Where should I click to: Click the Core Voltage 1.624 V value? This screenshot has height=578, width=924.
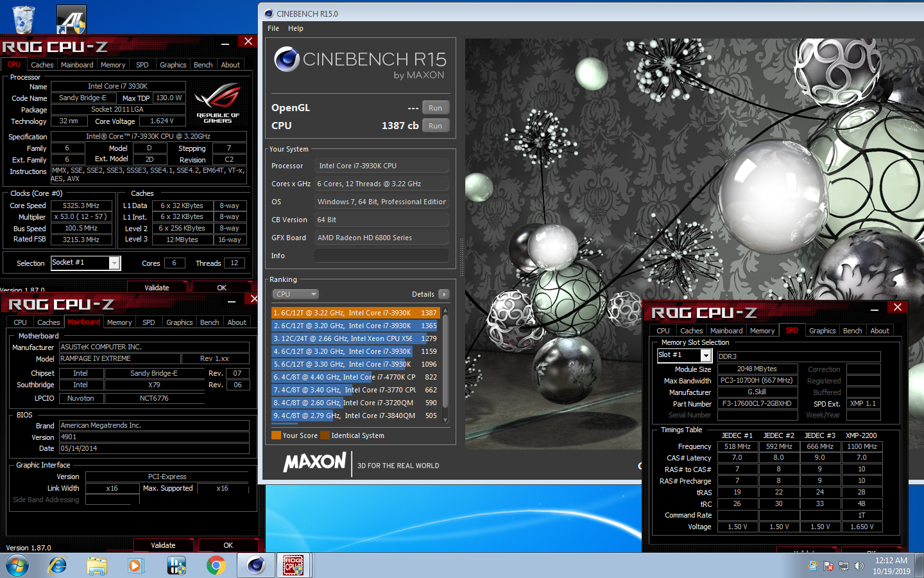click(162, 121)
